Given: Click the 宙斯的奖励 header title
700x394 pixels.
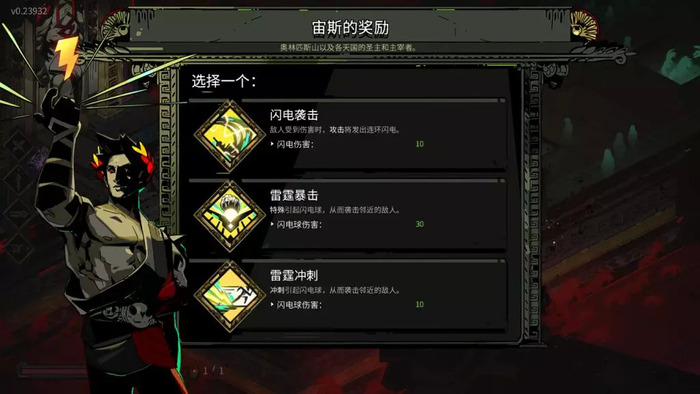Looking at the screenshot, I should click(x=350, y=28).
